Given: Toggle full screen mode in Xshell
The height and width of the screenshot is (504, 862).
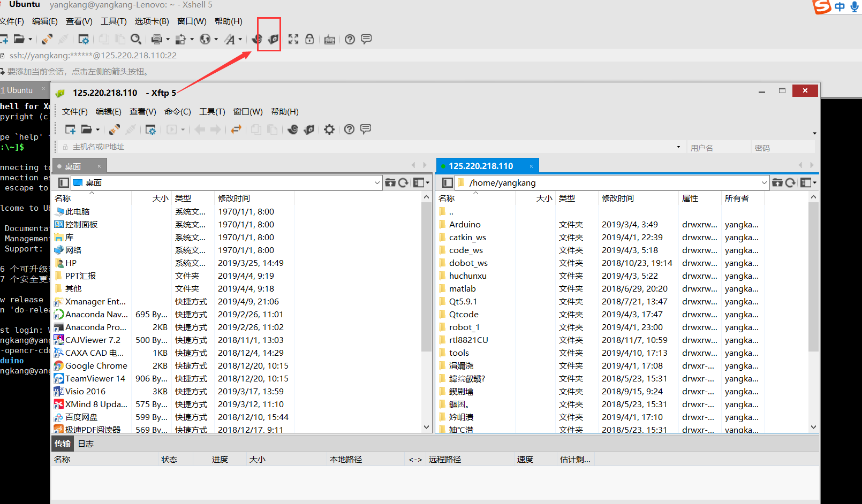Looking at the screenshot, I should [293, 39].
